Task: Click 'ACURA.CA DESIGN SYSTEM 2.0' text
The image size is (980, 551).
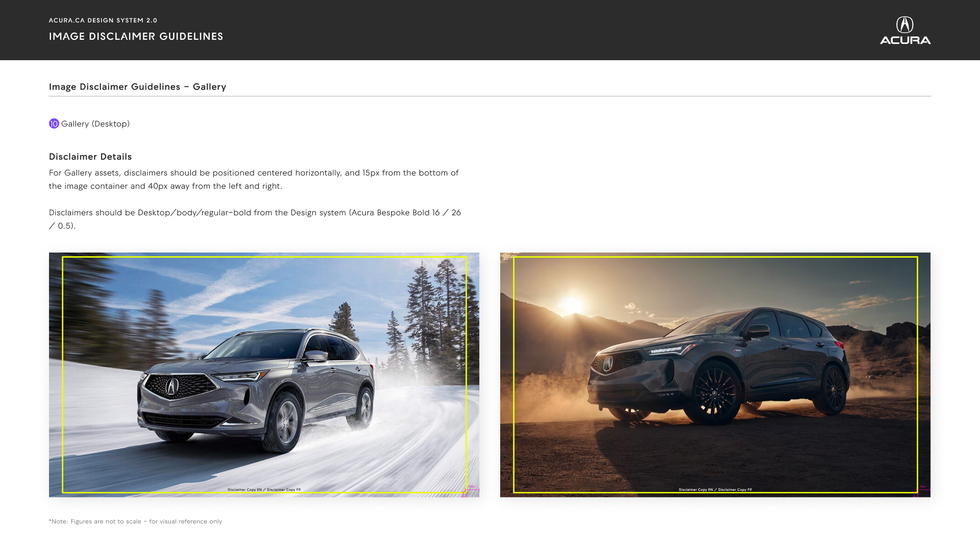Action: tap(103, 20)
